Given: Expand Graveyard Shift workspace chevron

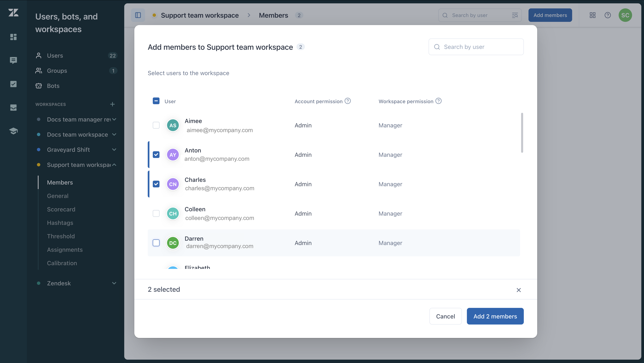Looking at the screenshot, I should tap(114, 150).
